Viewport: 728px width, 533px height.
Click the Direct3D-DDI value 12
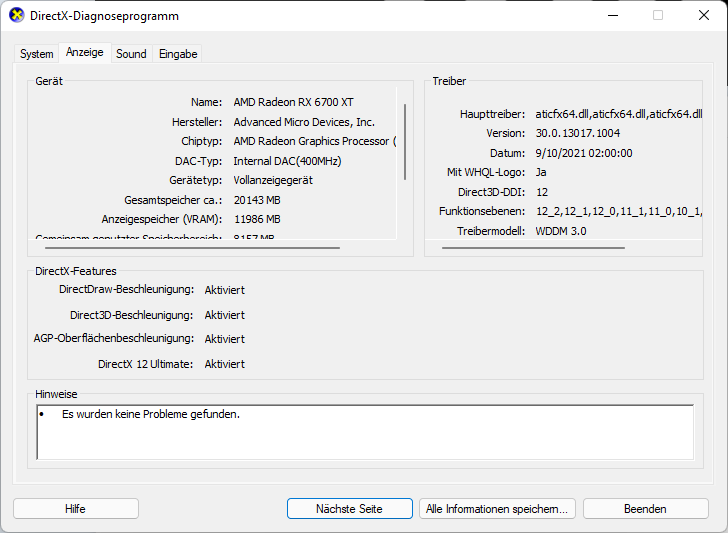point(542,192)
